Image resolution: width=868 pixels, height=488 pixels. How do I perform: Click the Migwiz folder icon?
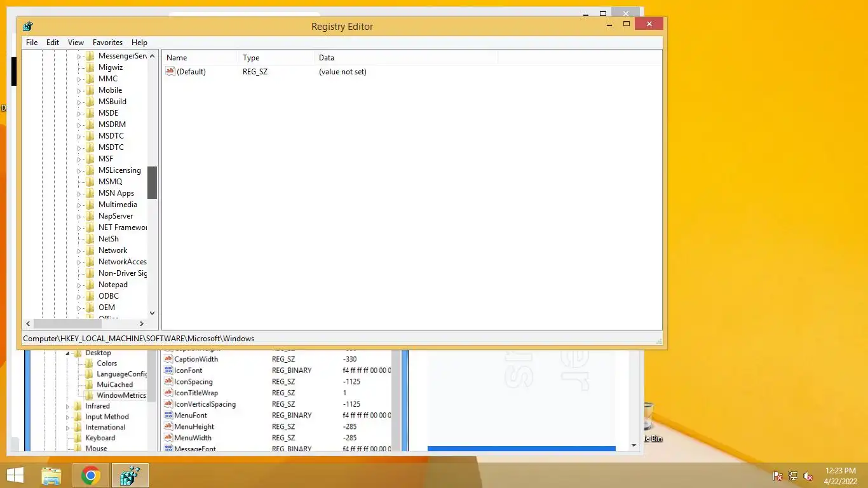point(90,67)
